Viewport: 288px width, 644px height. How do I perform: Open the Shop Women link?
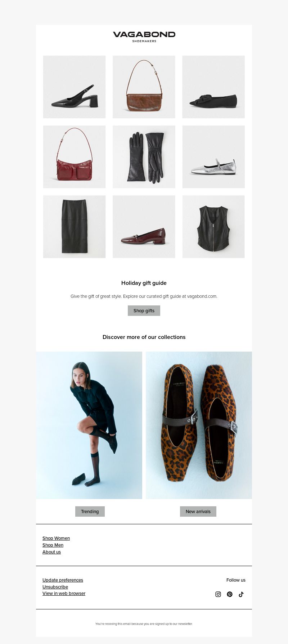point(56,538)
